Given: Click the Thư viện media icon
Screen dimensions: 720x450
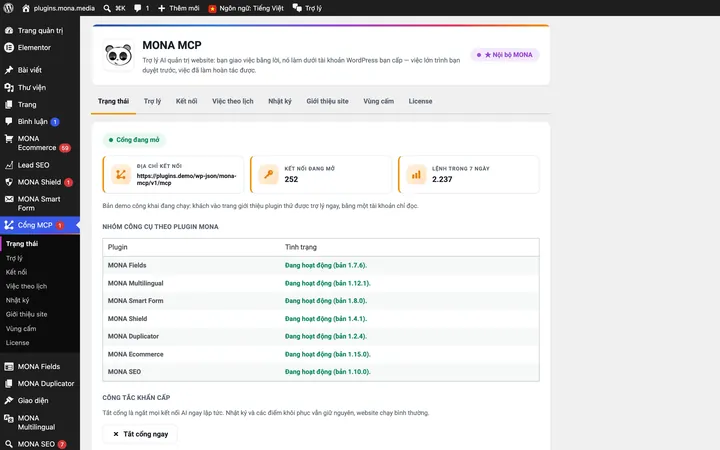Looking at the screenshot, I should 9,87.
